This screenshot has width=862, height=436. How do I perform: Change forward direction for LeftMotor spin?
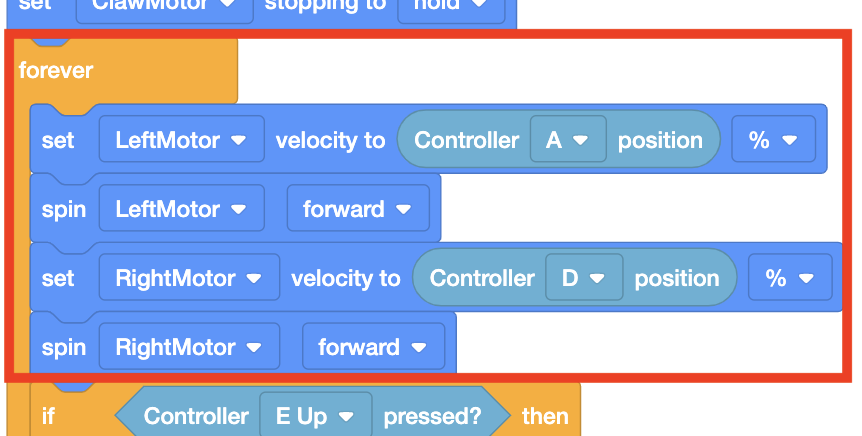tap(358, 209)
